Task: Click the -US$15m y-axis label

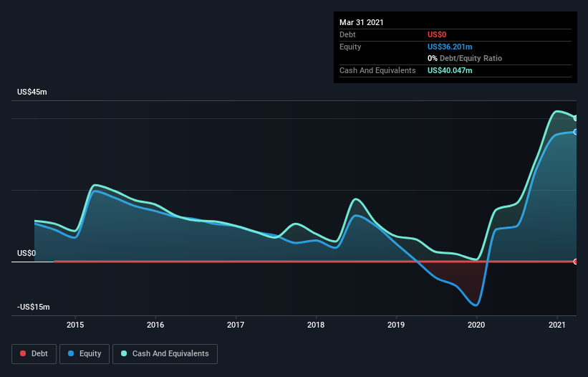Action: [33, 307]
